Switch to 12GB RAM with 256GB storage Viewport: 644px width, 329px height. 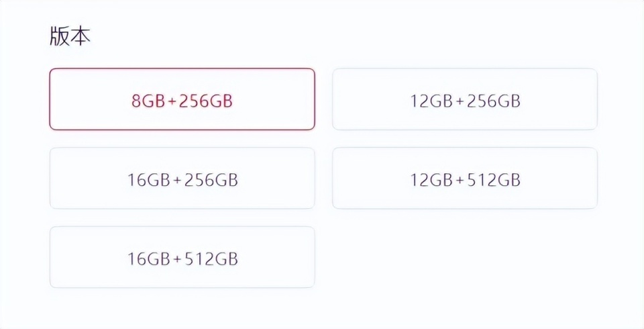click(465, 99)
